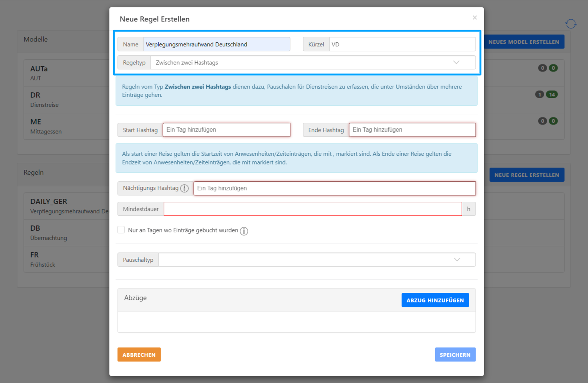Close the Neue Regel Erstellen dialog
The width and height of the screenshot is (588, 383).
[474, 18]
